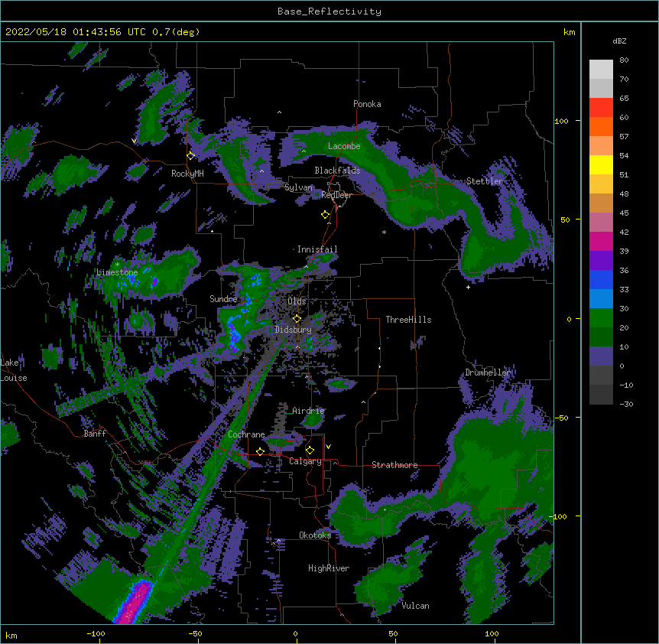Click the yellow diamond marker south of RedDeer
659x644 pixels.
pyautogui.click(x=326, y=215)
